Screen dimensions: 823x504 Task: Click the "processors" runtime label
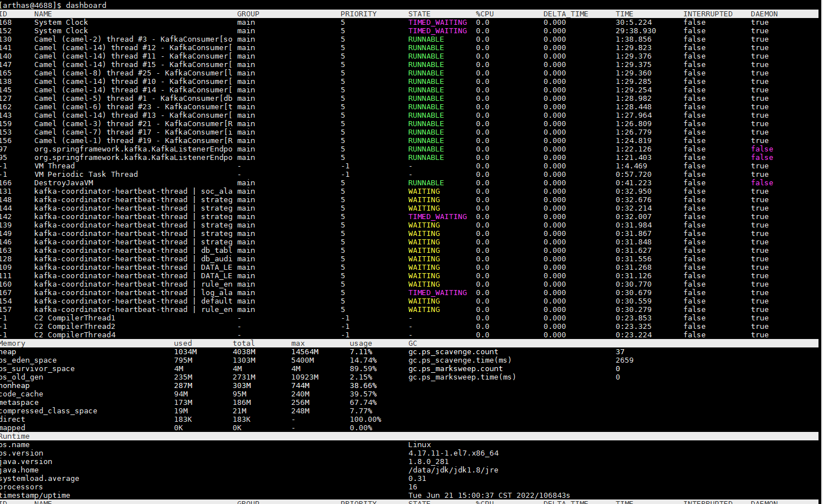coord(21,487)
